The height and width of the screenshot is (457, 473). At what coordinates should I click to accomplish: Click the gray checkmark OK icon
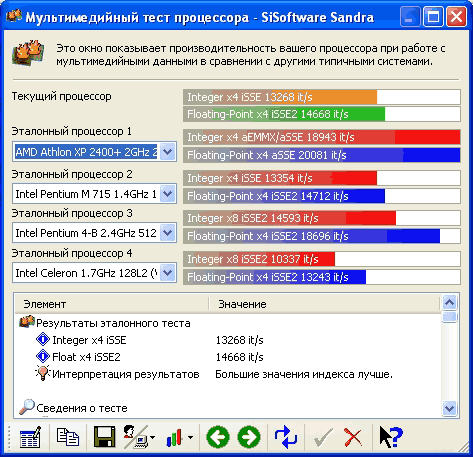[x=323, y=437]
